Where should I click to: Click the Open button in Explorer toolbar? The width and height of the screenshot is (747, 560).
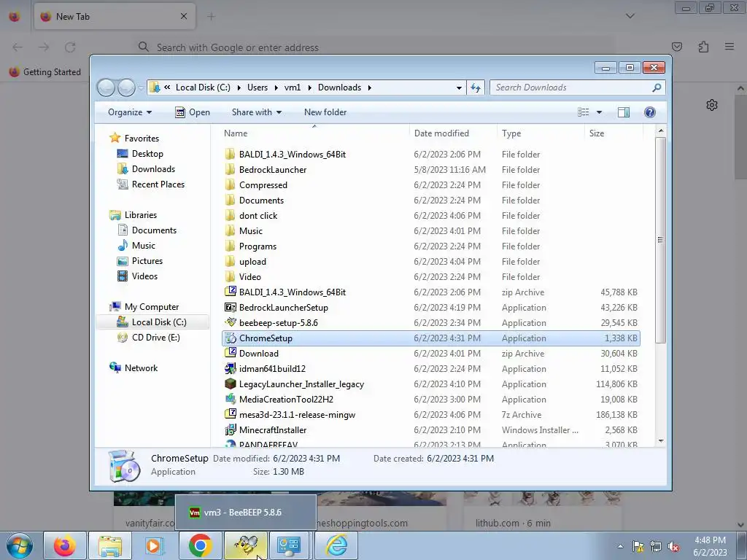(x=193, y=112)
